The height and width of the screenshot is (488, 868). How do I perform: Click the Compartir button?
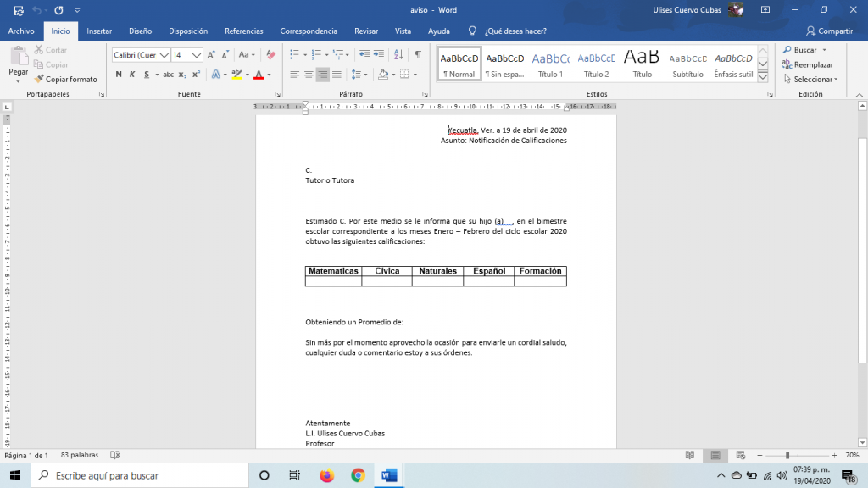829,30
